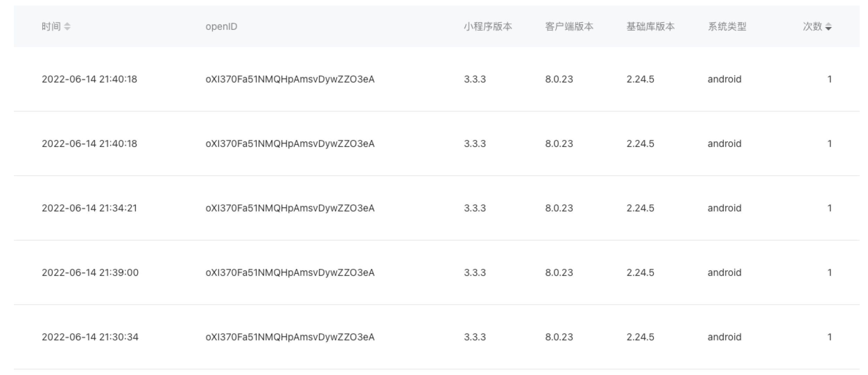Click the 系统类型 column header
The width and height of the screenshot is (868, 375).
(x=727, y=26)
